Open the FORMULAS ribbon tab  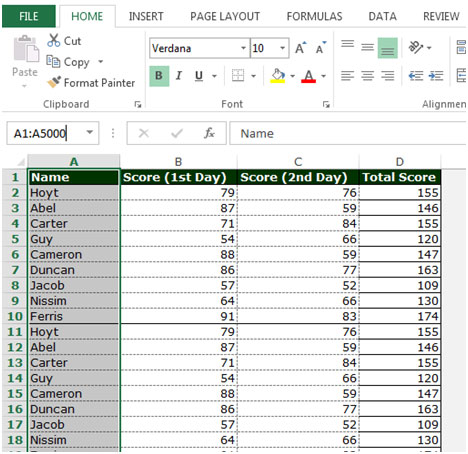(x=314, y=16)
